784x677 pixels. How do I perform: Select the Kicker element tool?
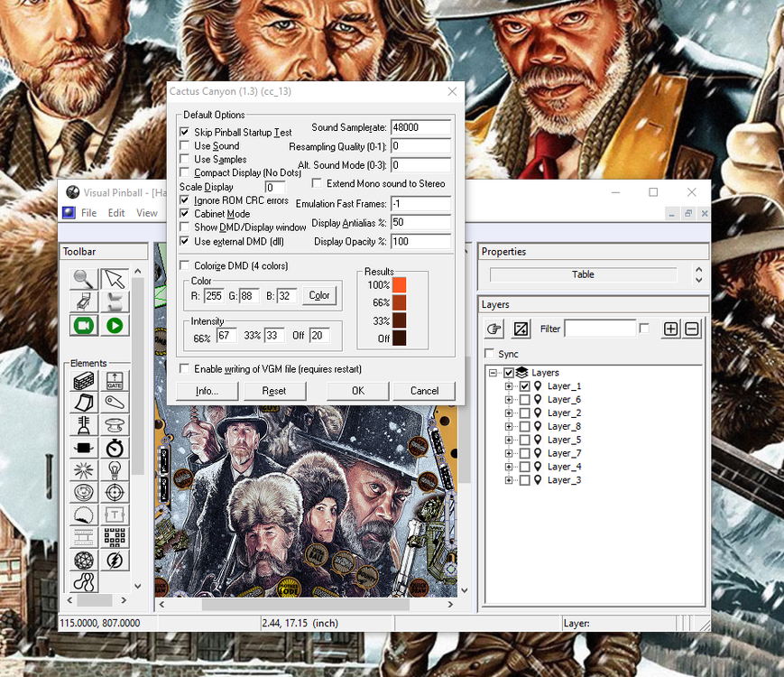point(84,492)
